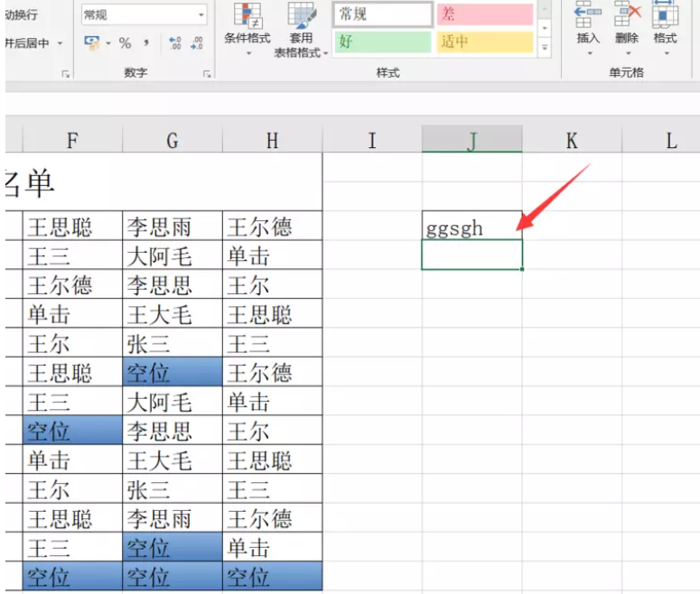Apply the 差 cell style

pyautogui.click(x=485, y=14)
